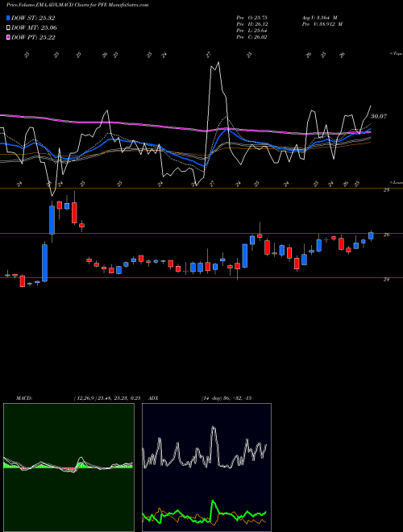Click the blue DOW ST legend swatch
403x532 pixels.
tap(9, 19)
